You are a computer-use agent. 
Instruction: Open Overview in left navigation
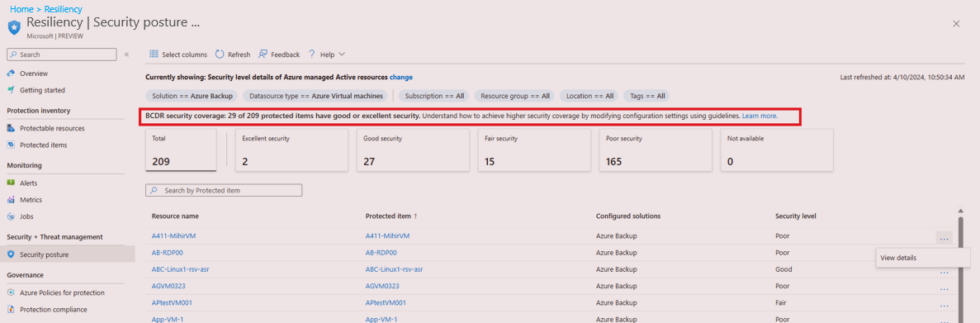tap(34, 74)
